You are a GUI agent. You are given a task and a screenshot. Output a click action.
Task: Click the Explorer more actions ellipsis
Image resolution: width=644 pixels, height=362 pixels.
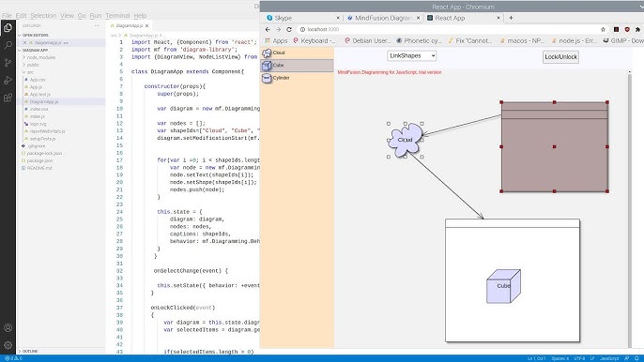pyautogui.click(x=97, y=25)
